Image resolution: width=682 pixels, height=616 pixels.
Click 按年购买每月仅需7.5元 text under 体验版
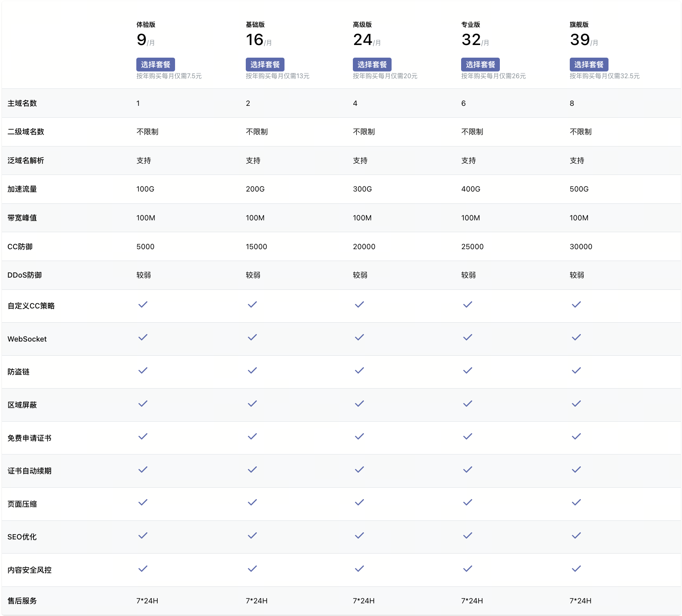[169, 76]
